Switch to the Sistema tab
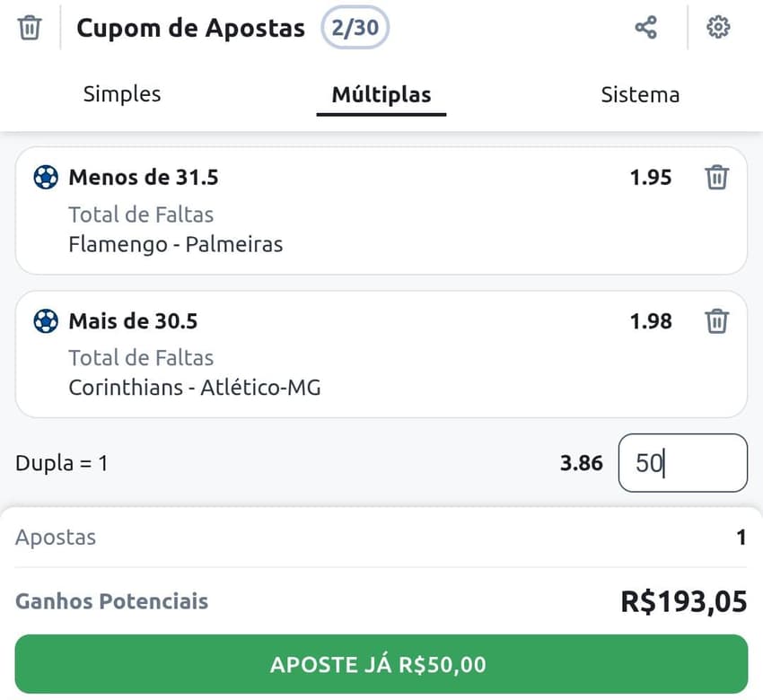Image resolution: width=763 pixels, height=700 pixels. [640, 93]
